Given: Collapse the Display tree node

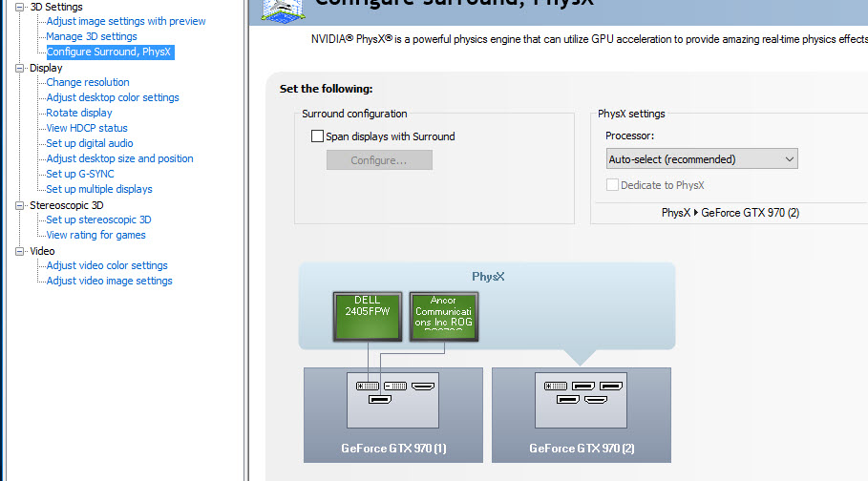Looking at the screenshot, I should [x=20, y=68].
